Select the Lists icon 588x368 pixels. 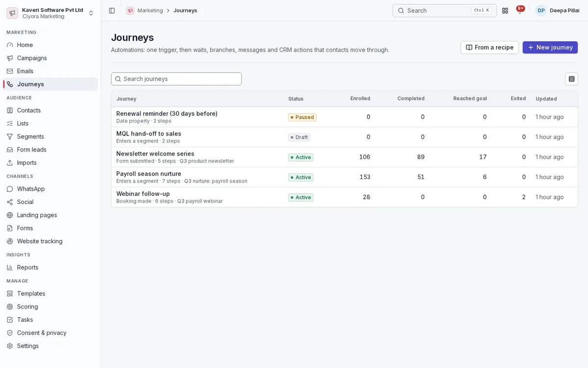pos(10,123)
